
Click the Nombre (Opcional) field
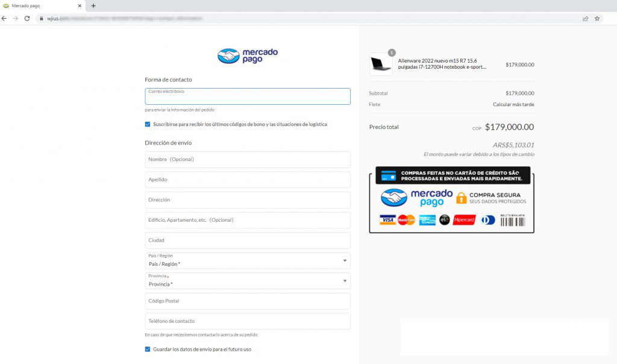(x=248, y=160)
